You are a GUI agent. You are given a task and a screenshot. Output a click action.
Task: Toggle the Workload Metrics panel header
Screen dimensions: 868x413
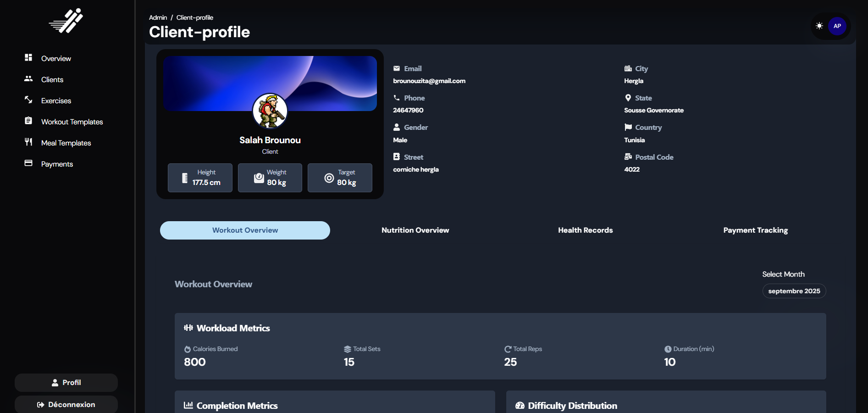tap(233, 328)
